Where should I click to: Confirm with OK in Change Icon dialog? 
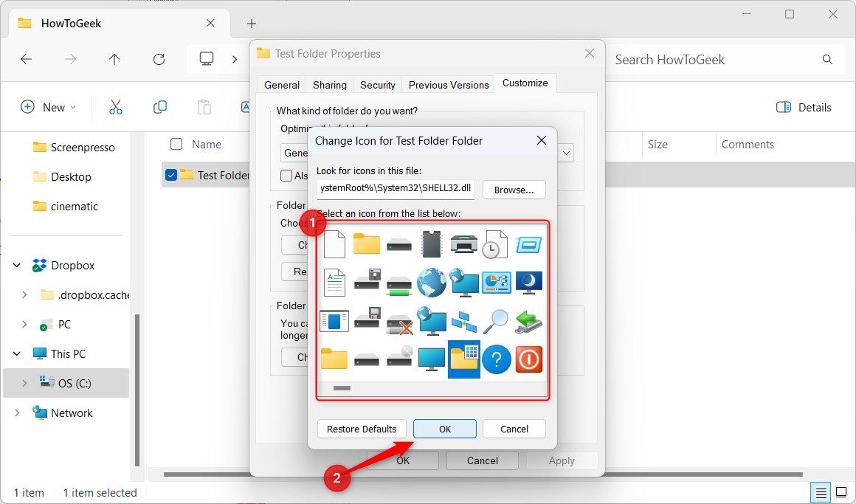coord(445,429)
